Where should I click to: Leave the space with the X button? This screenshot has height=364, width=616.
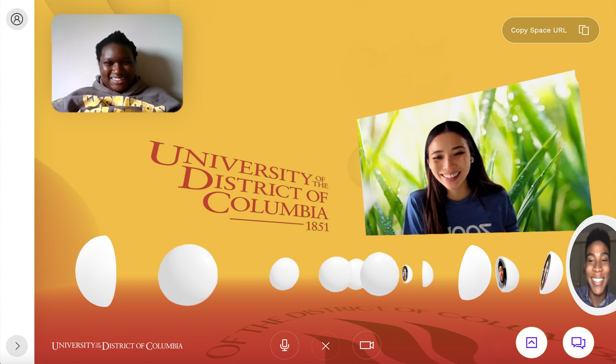coord(326,346)
